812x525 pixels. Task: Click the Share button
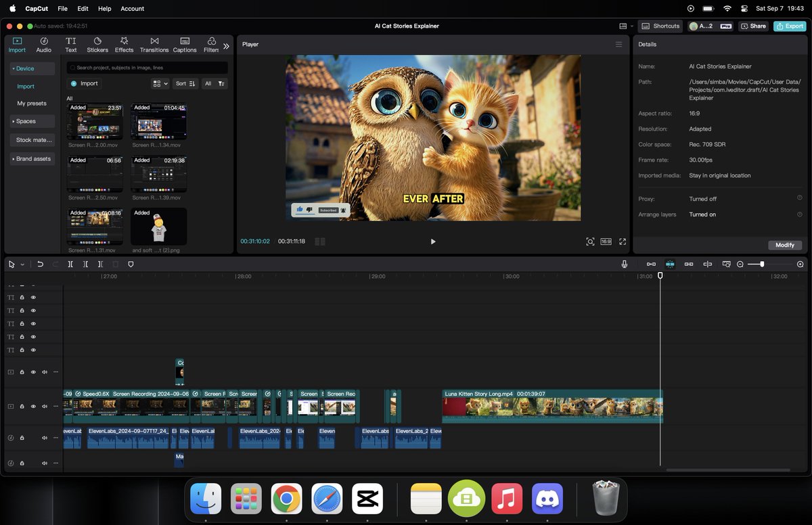tap(753, 26)
